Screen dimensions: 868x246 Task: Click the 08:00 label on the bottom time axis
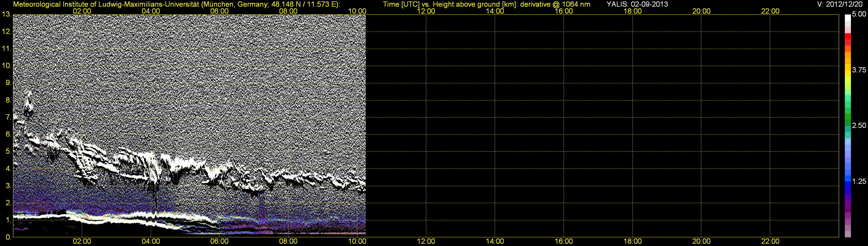tap(288, 241)
